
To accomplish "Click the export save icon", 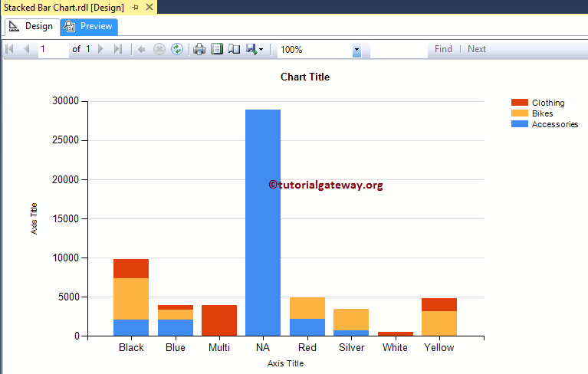I will tap(251, 49).
